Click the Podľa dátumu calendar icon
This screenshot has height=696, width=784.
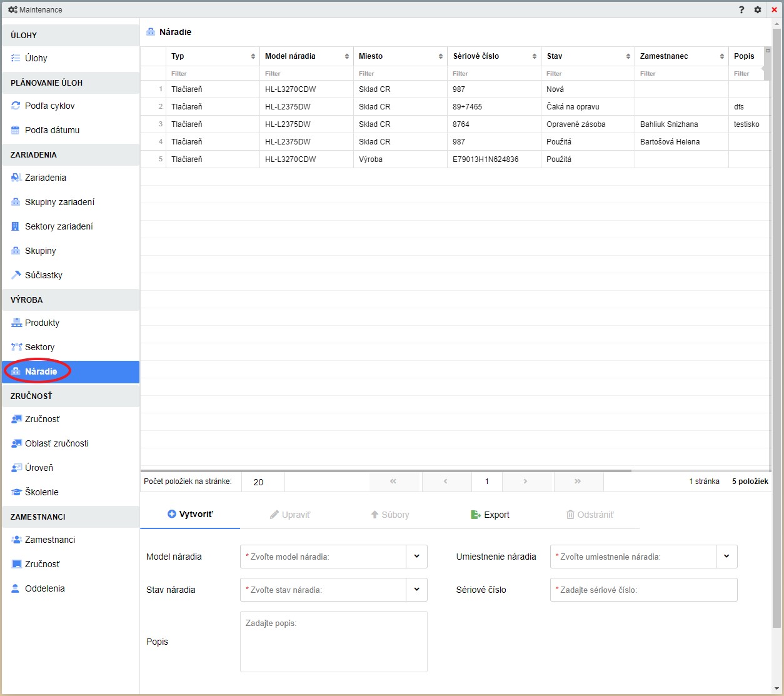(x=16, y=130)
